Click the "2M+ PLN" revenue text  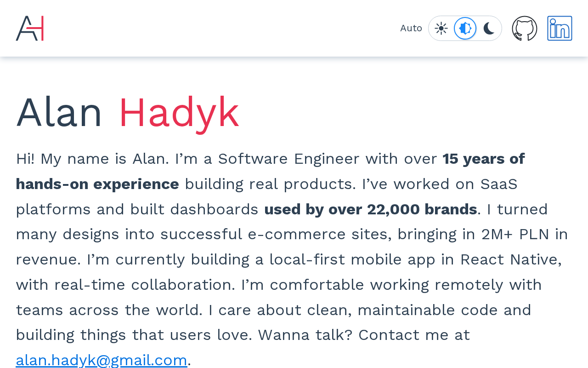click(515, 234)
